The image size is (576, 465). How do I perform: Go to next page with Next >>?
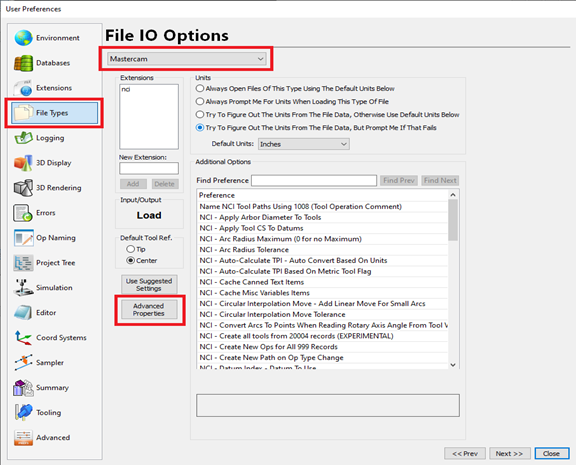[510, 454]
